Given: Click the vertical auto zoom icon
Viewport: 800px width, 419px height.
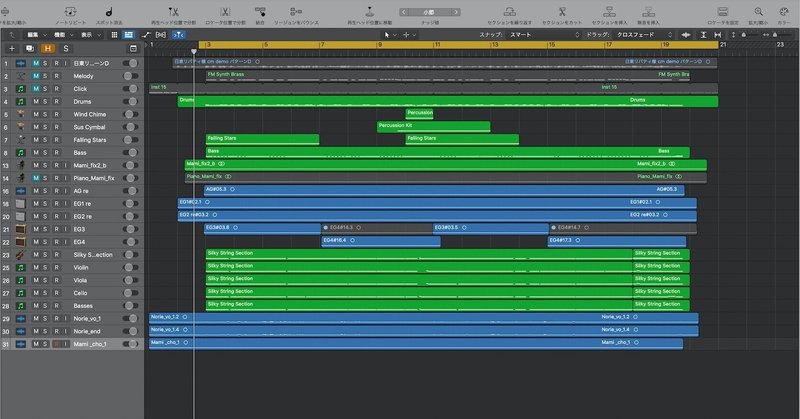Looking at the screenshot, I should 703,35.
